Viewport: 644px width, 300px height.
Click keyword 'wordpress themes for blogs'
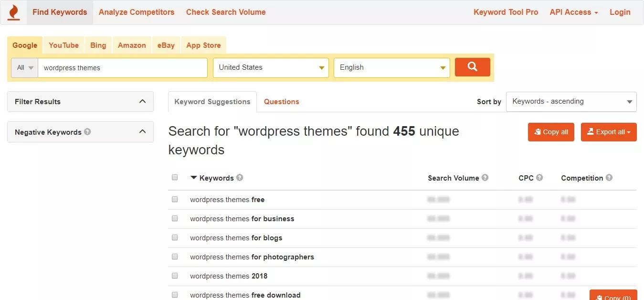pyautogui.click(x=236, y=238)
